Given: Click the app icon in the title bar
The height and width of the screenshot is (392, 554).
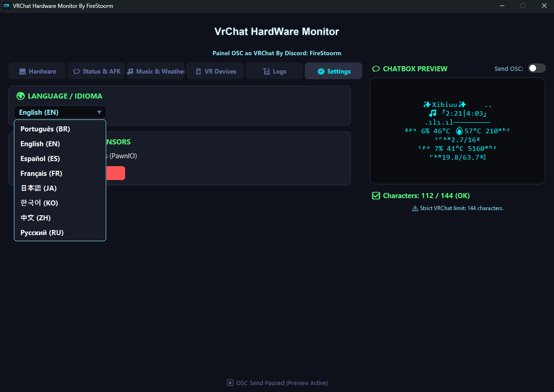Looking at the screenshot, I should click(x=6, y=6).
